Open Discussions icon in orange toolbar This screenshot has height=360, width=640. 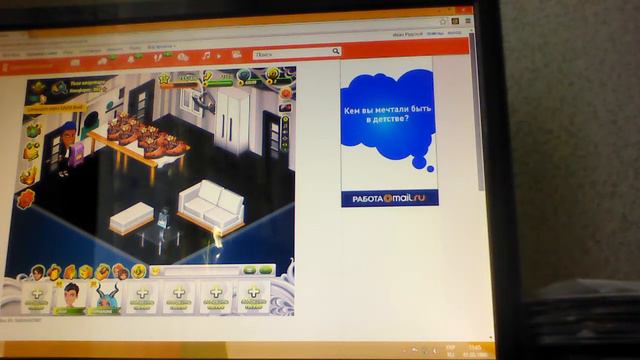pos(102,61)
